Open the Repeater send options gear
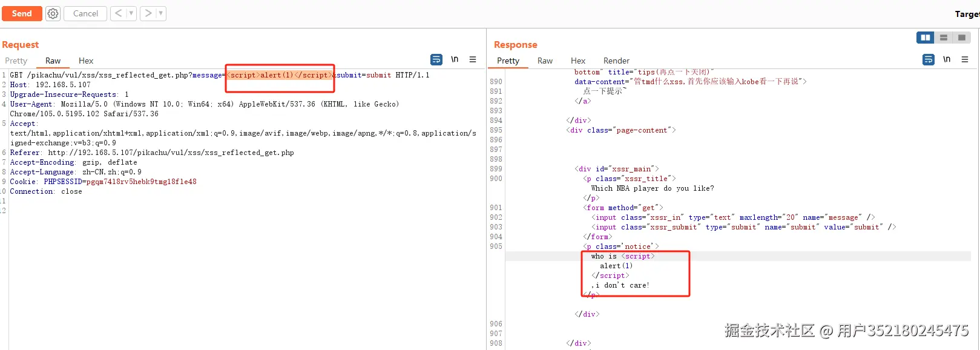Viewport: 980px width, 350px height. (53, 13)
